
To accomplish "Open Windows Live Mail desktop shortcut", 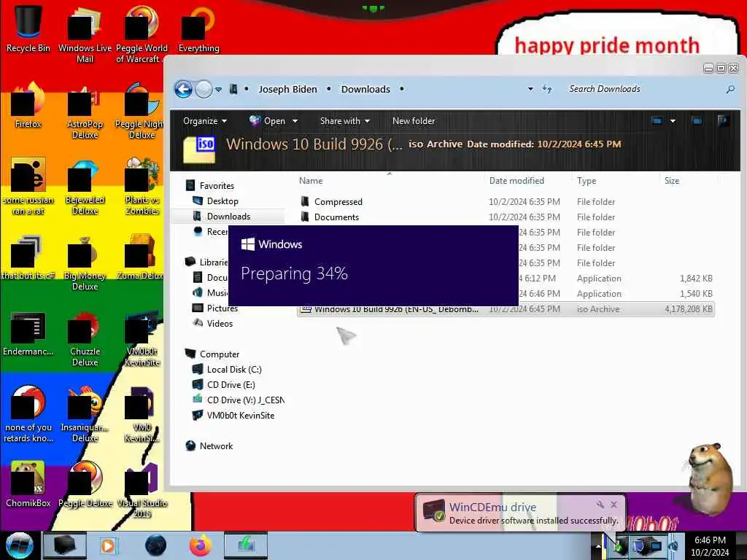I will 85,34.
